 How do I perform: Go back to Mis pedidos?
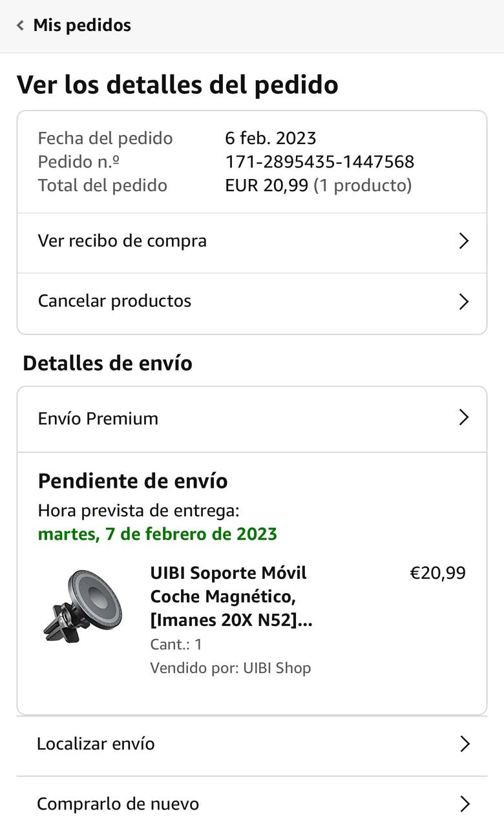81,26
